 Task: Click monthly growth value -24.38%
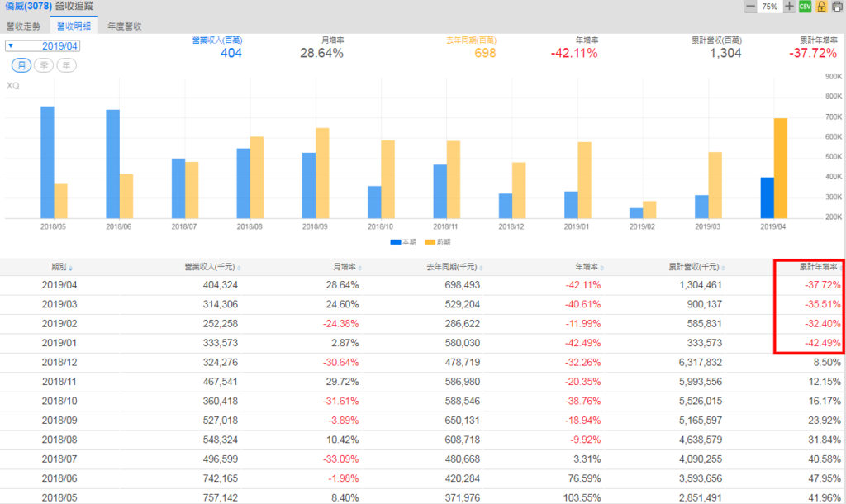(340, 324)
